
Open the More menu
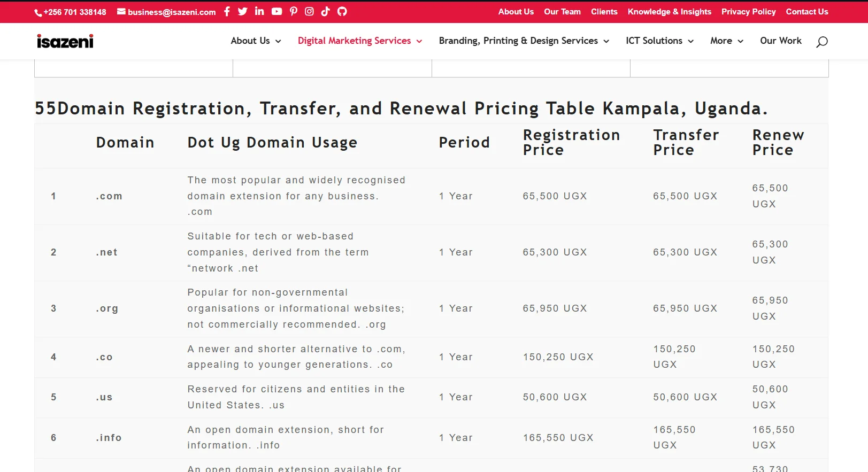[x=721, y=41]
